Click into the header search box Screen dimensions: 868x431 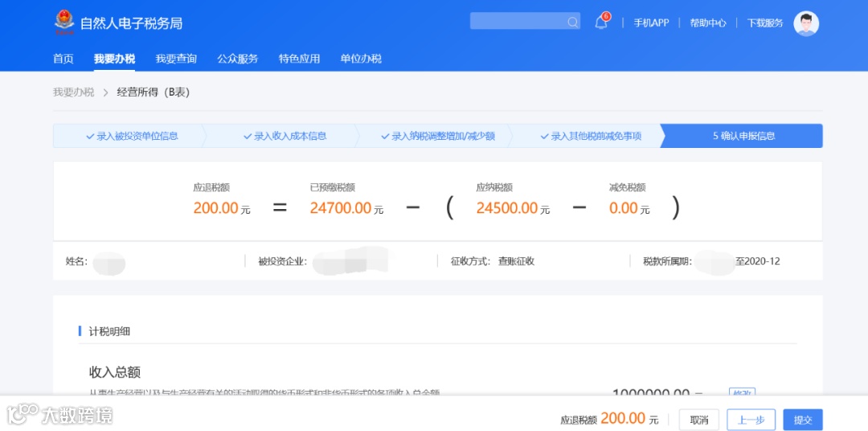525,21
